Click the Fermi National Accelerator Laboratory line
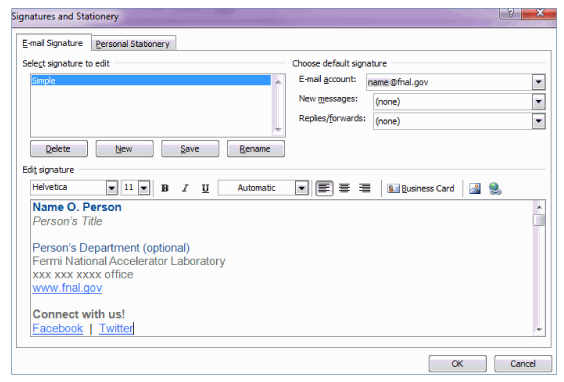Viewport: 564px width, 382px height. [129, 261]
